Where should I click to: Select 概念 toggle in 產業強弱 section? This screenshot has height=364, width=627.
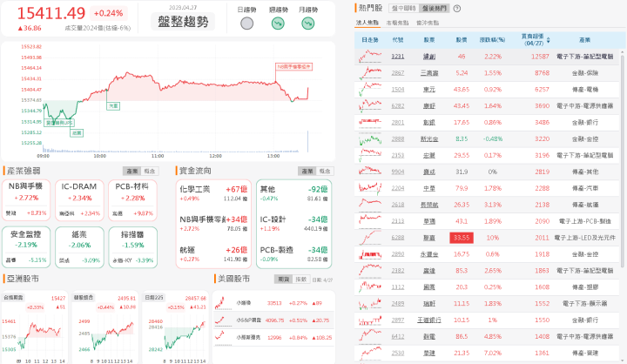(150, 172)
